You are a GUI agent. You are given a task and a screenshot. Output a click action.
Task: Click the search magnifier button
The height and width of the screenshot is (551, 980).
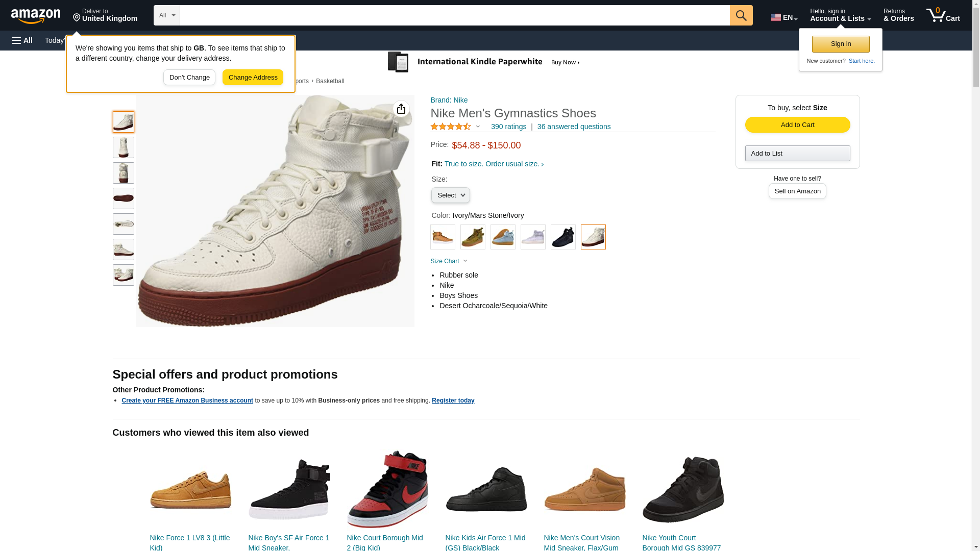coord(741,15)
